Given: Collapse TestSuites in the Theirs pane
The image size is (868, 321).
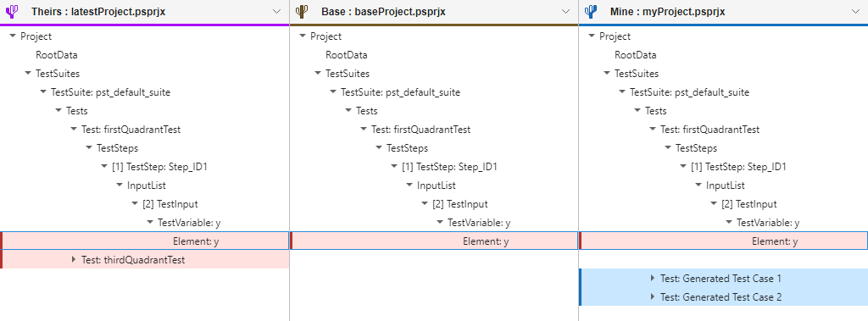Looking at the screenshot, I should click(28, 73).
